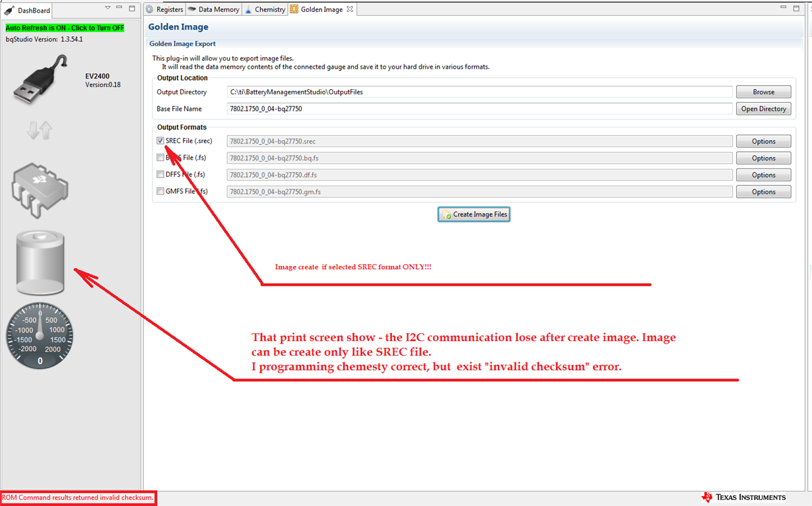Select the DashBoard tab
812x506 pixels.
point(27,10)
